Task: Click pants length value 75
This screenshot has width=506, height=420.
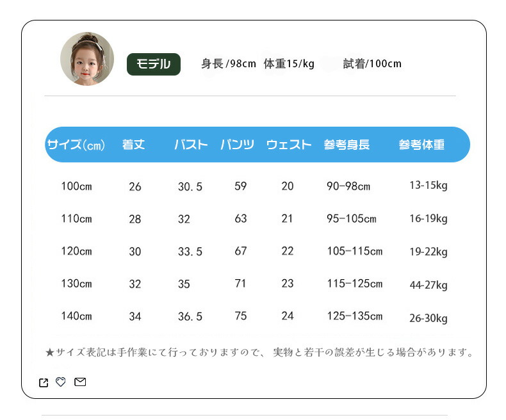Action: (241, 316)
